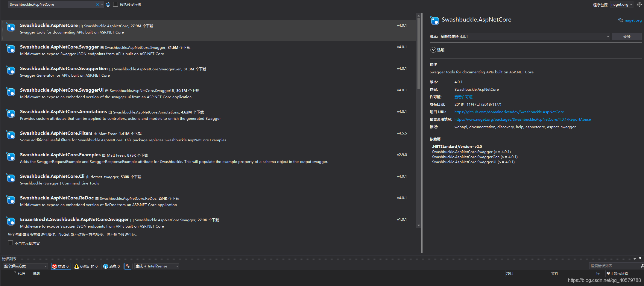The width and height of the screenshot is (644, 286).
Task: Toggle the 错误 0 errors filter button
Action: (61, 266)
